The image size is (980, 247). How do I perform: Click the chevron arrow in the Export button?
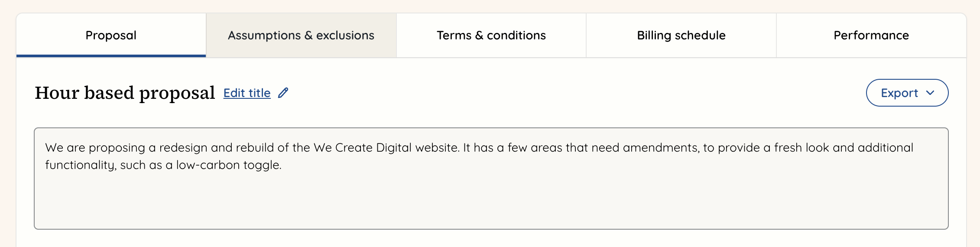coord(930,93)
